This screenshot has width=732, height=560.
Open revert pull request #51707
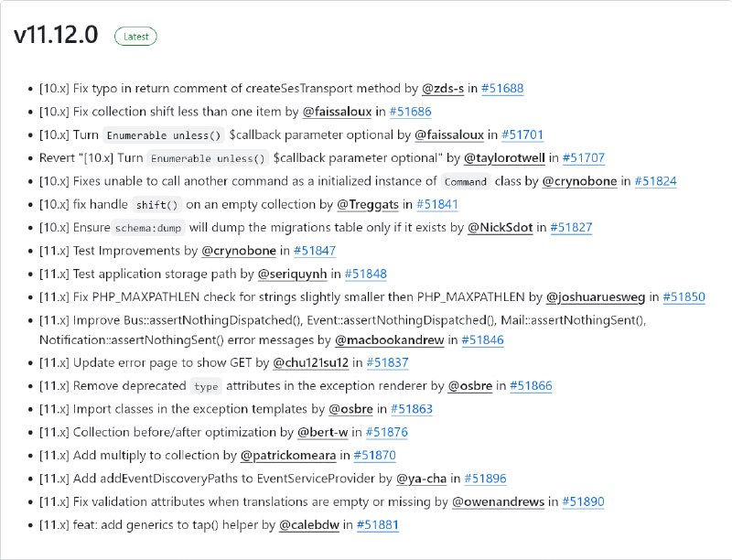tap(584, 157)
